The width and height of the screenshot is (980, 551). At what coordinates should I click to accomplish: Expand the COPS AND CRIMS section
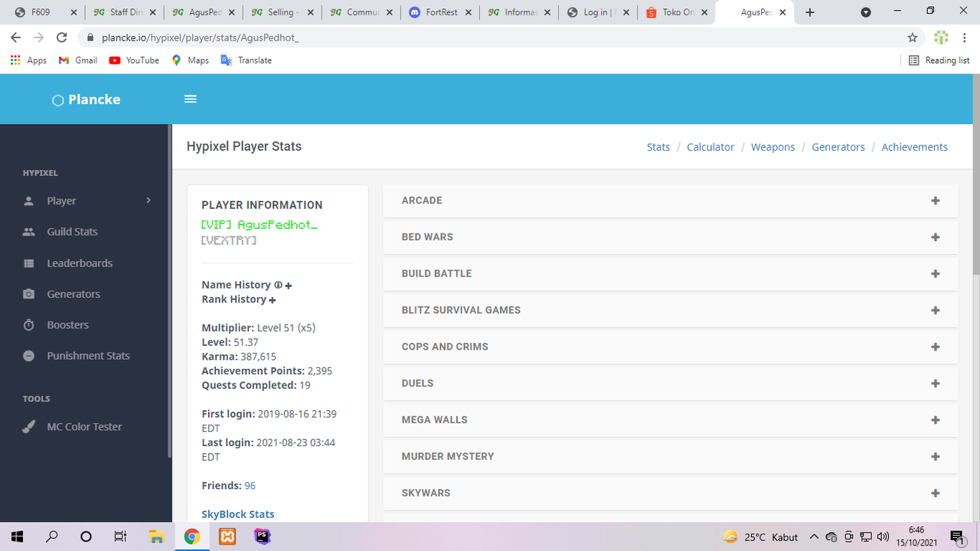pos(670,347)
